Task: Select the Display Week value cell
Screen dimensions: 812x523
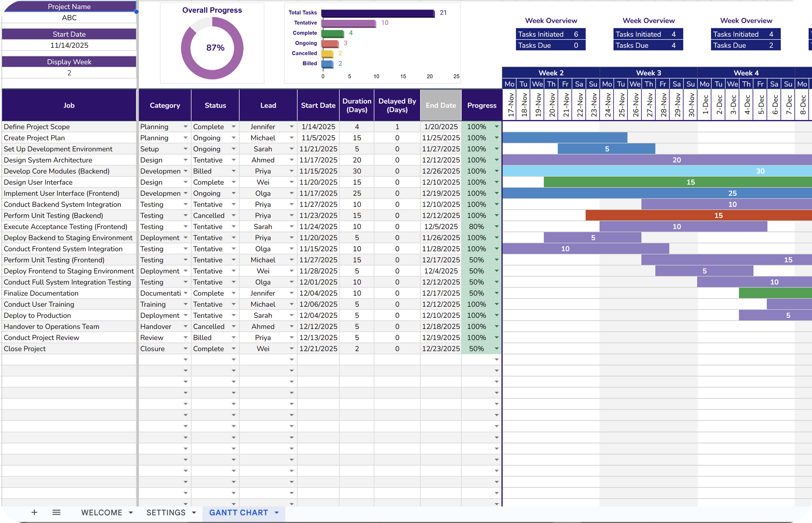Action: pos(69,73)
